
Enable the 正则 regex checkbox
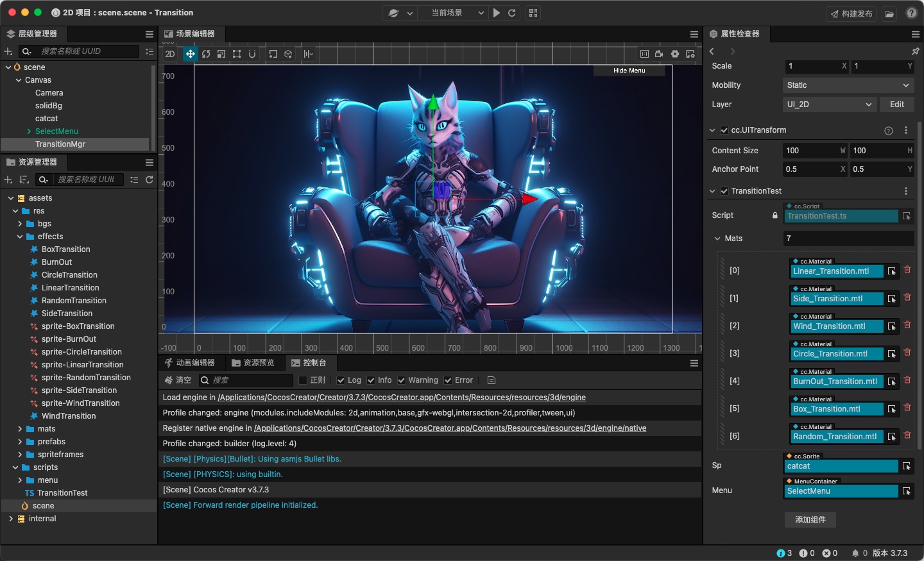[x=303, y=380]
